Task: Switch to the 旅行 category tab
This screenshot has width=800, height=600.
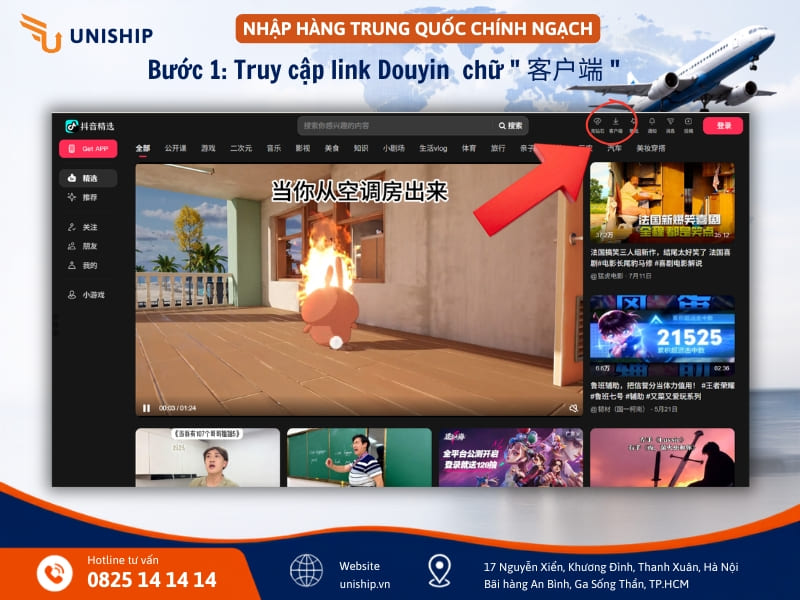Action: (x=498, y=148)
